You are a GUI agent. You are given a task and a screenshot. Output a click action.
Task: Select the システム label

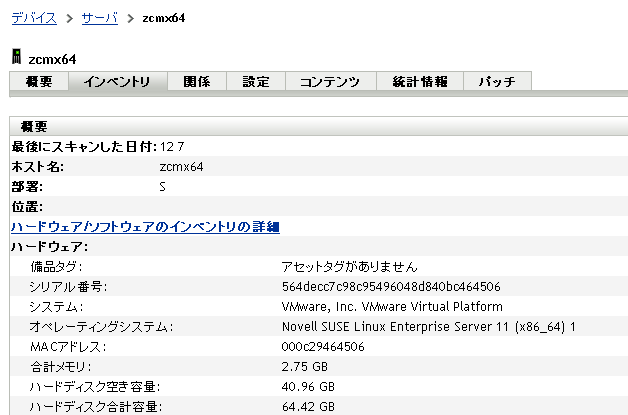[56, 307]
